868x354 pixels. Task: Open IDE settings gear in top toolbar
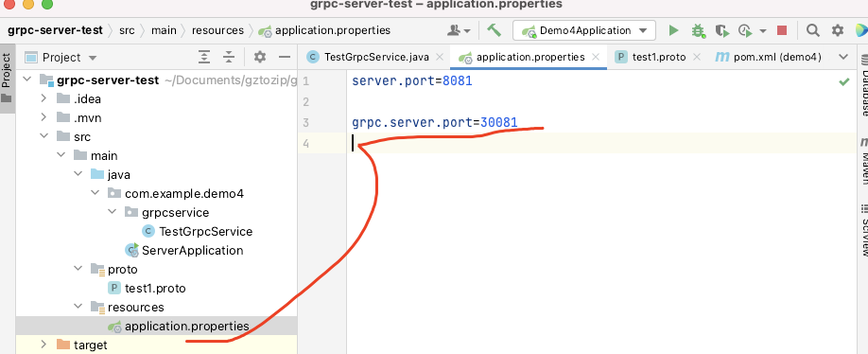[x=838, y=30]
